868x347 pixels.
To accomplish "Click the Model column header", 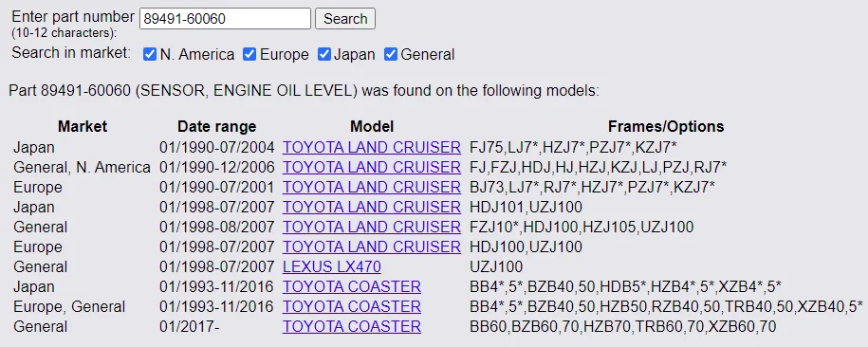I will coord(372,127).
